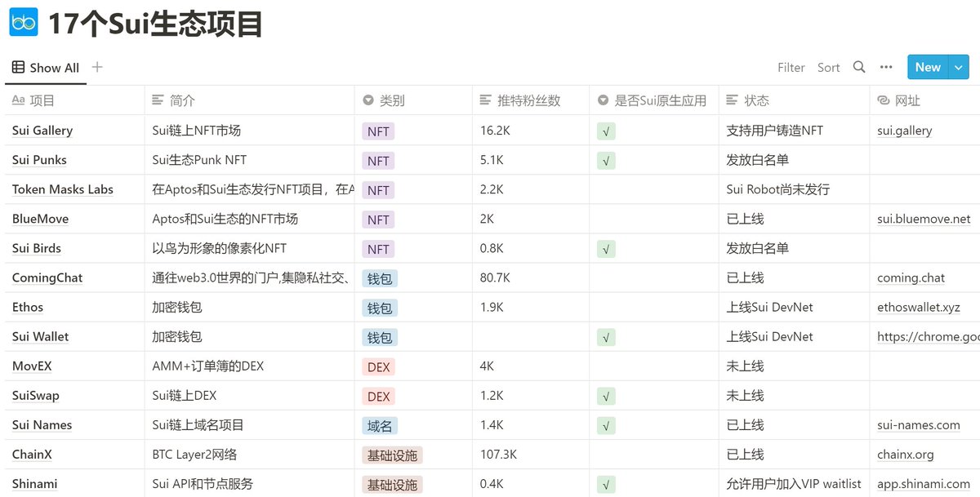
Task: Toggle the √ tag for Sui Gallery
Action: coord(606,131)
